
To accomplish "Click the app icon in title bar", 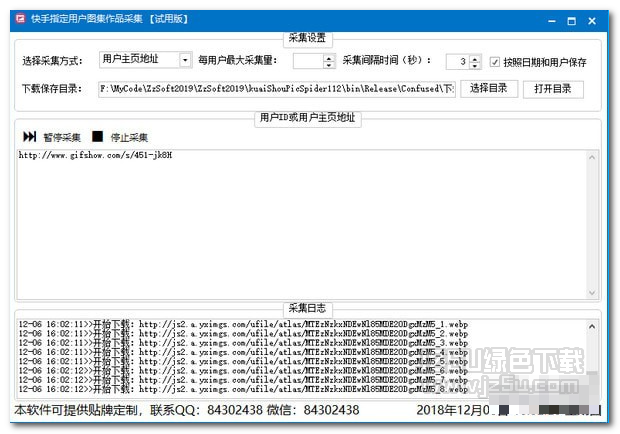I will tap(20, 19).
